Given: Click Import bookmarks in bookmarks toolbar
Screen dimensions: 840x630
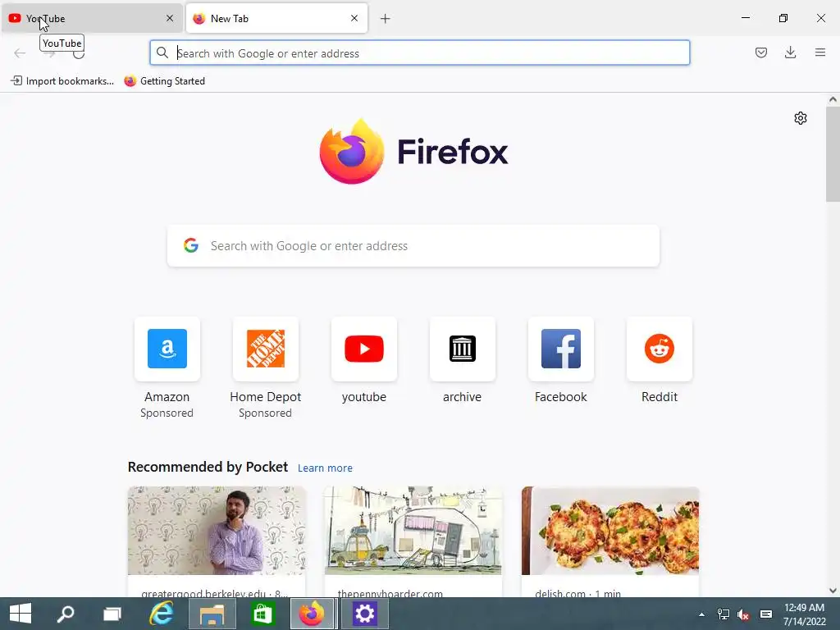Looking at the screenshot, I should 62,81.
